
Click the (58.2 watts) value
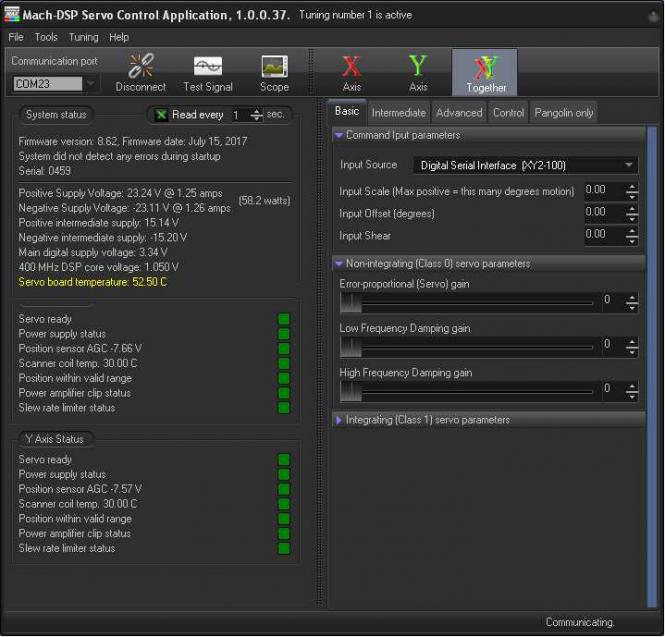coord(264,201)
